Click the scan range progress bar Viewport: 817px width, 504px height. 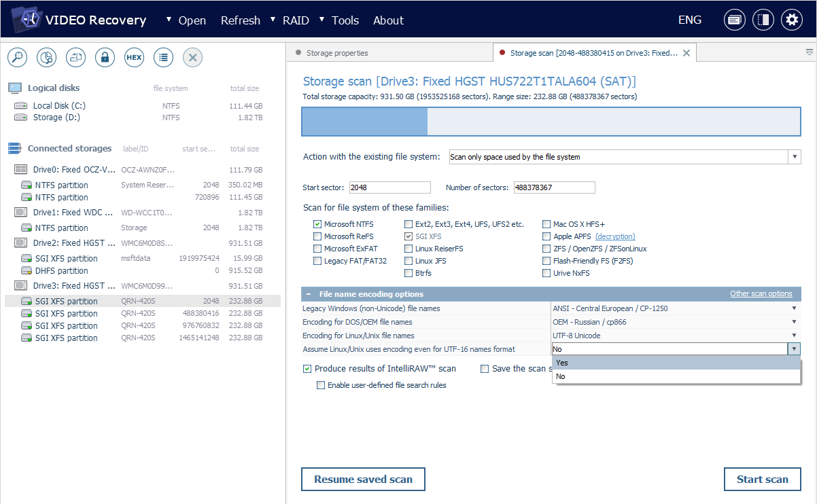[551, 122]
